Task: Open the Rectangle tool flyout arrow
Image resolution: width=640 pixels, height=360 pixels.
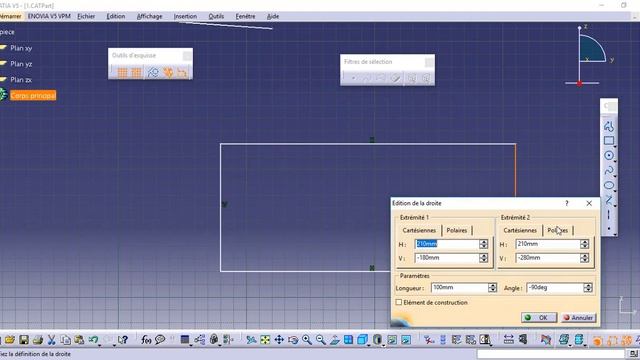Action: coord(615,146)
